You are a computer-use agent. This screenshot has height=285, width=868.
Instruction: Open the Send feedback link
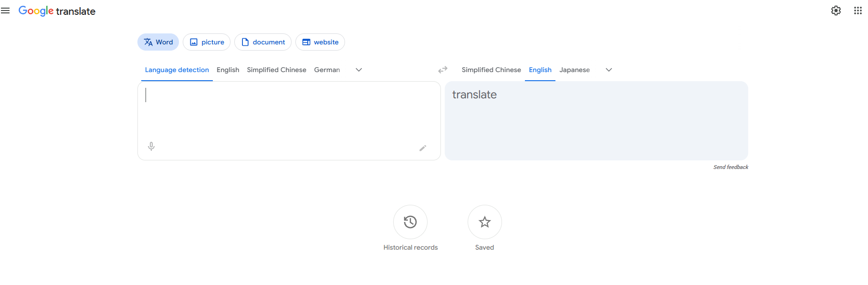(x=731, y=167)
